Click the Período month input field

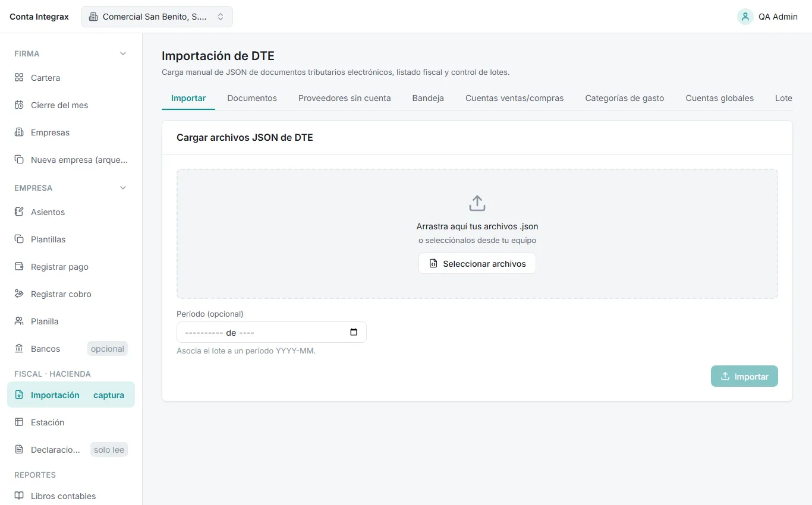(272, 332)
